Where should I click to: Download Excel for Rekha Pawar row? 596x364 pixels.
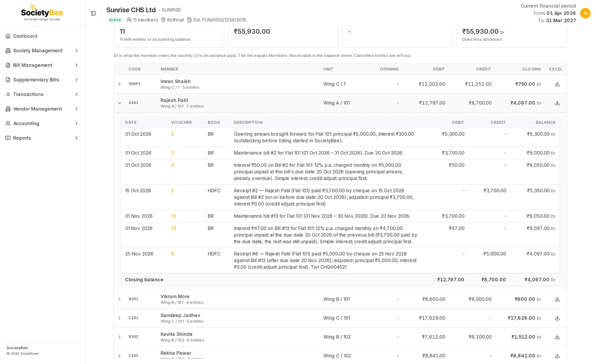tap(557, 356)
